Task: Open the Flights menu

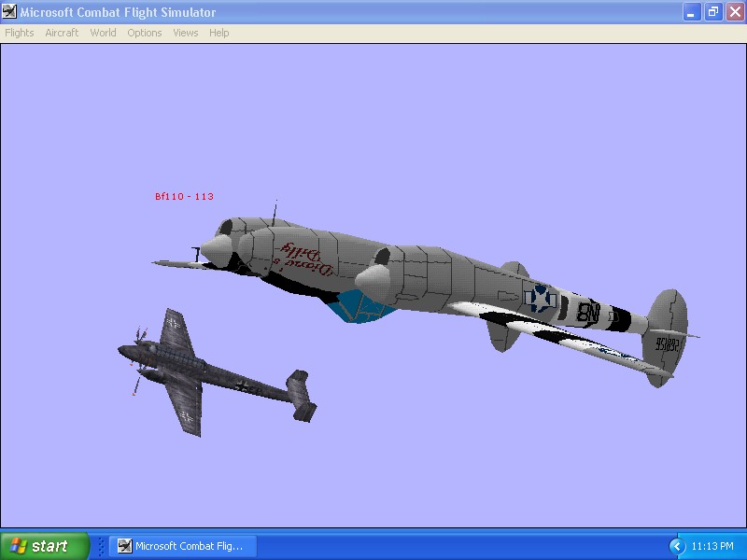Action: 20,33
